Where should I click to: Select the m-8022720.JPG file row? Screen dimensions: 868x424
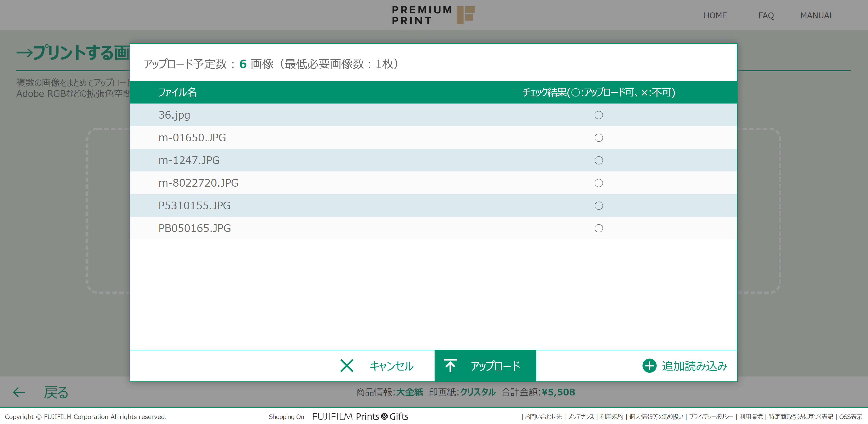[198, 183]
